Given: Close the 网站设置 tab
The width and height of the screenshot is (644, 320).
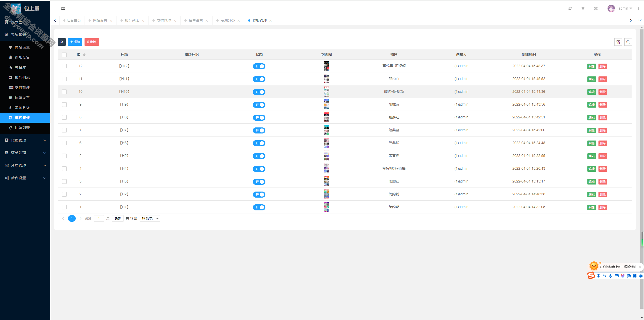Looking at the screenshot, I should 111,21.
